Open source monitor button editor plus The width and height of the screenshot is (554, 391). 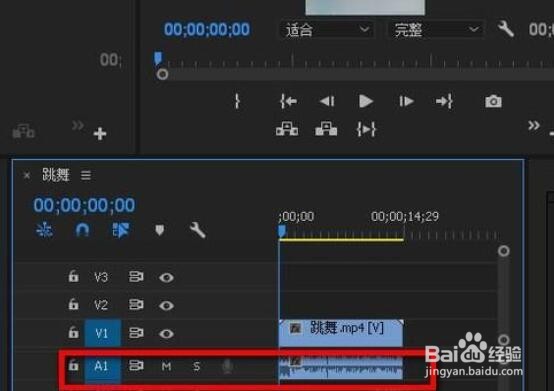[x=100, y=134]
